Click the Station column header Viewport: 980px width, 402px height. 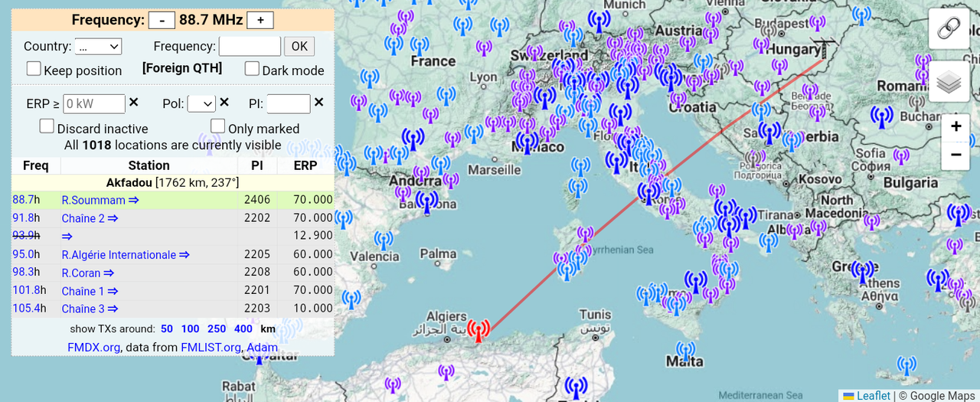click(149, 165)
